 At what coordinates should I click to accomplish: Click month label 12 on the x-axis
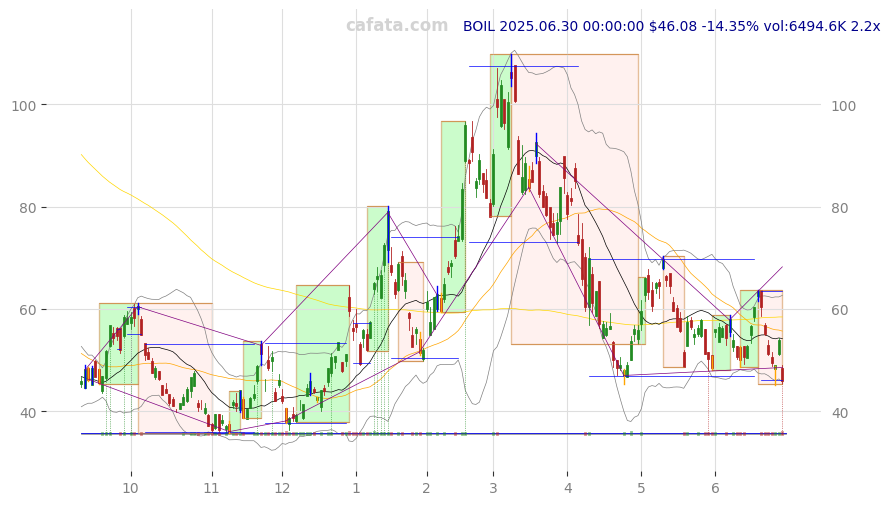pyautogui.click(x=282, y=488)
